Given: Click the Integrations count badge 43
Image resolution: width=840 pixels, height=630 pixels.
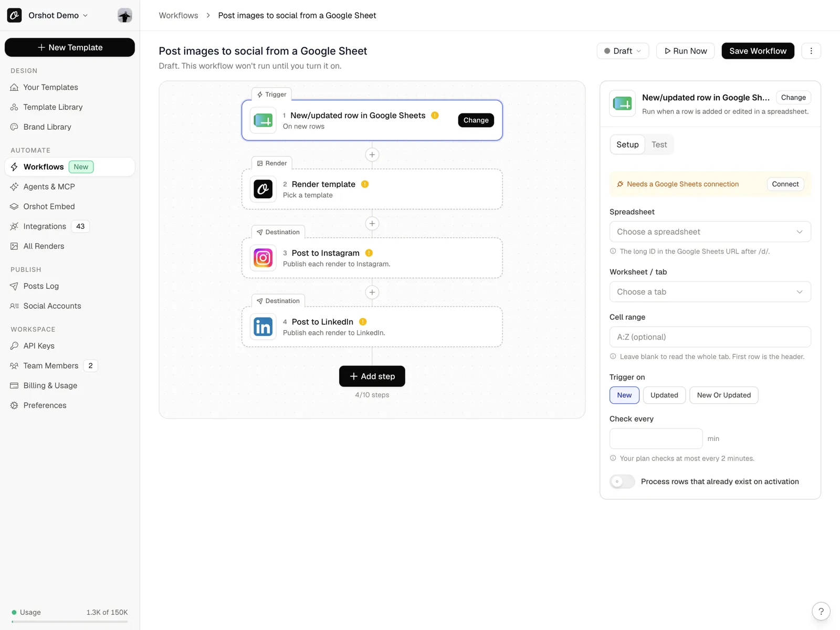Looking at the screenshot, I should [x=80, y=226].
